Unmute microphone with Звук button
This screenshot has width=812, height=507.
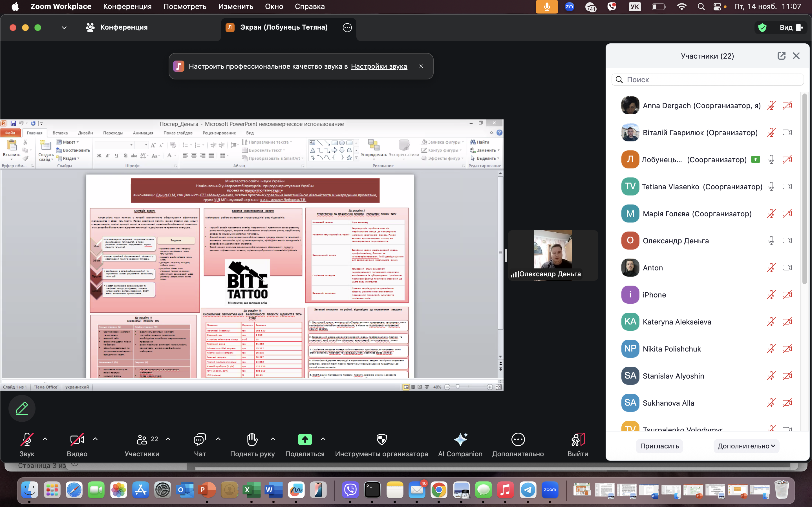[27, 439]
